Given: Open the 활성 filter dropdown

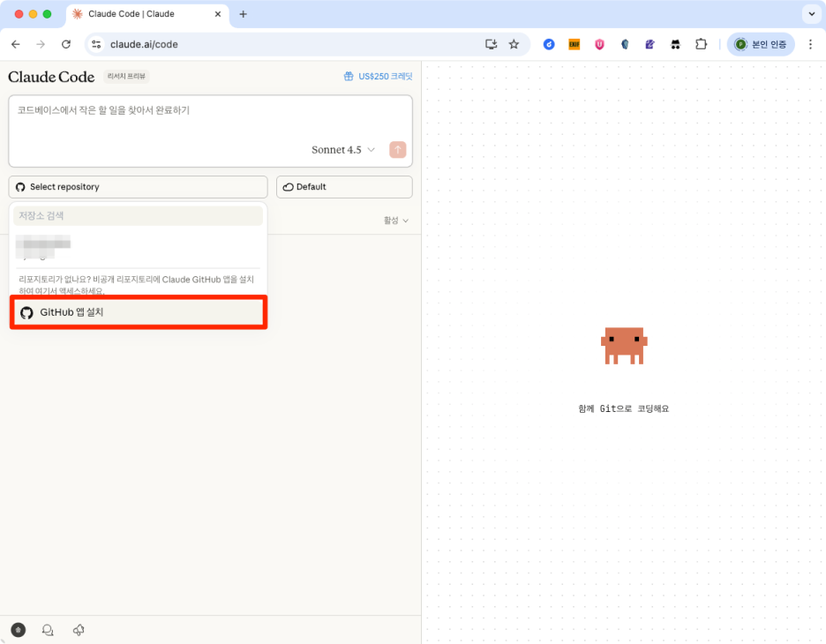Looking at the screenshot, I should (395, 221).
